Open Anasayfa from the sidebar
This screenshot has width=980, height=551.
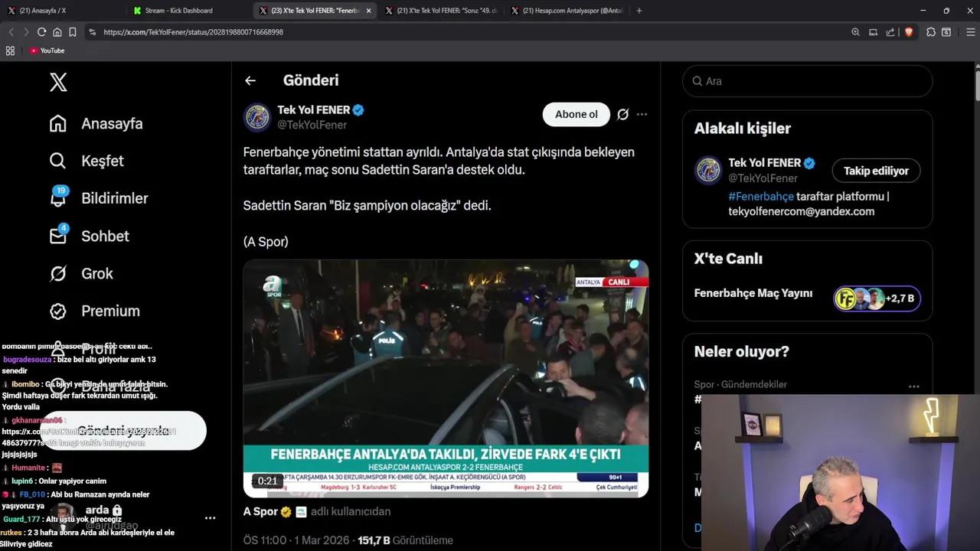coord(96,123)
